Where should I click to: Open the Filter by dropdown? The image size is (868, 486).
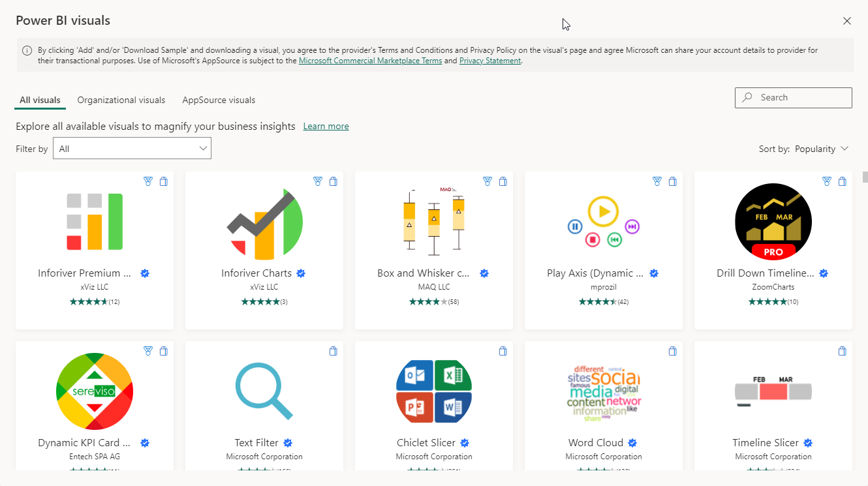[x=132, y=148]
